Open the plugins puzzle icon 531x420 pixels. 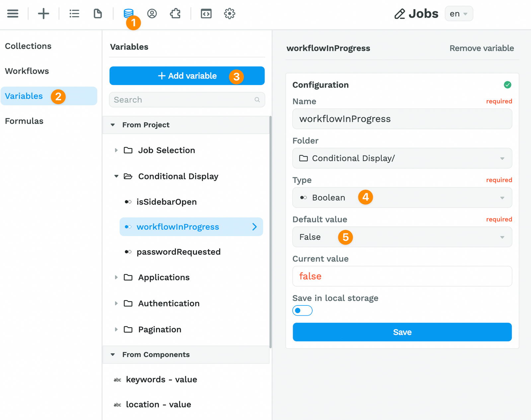175,14
